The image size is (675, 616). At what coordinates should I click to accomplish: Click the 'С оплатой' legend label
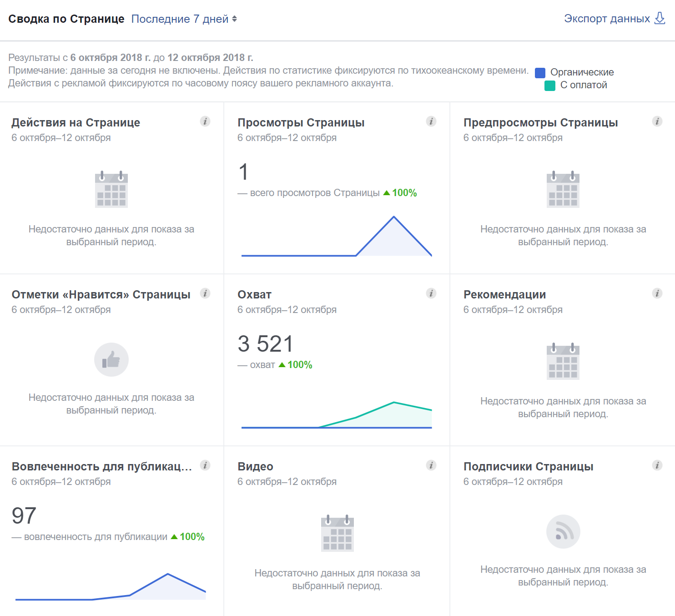point(584,85)
